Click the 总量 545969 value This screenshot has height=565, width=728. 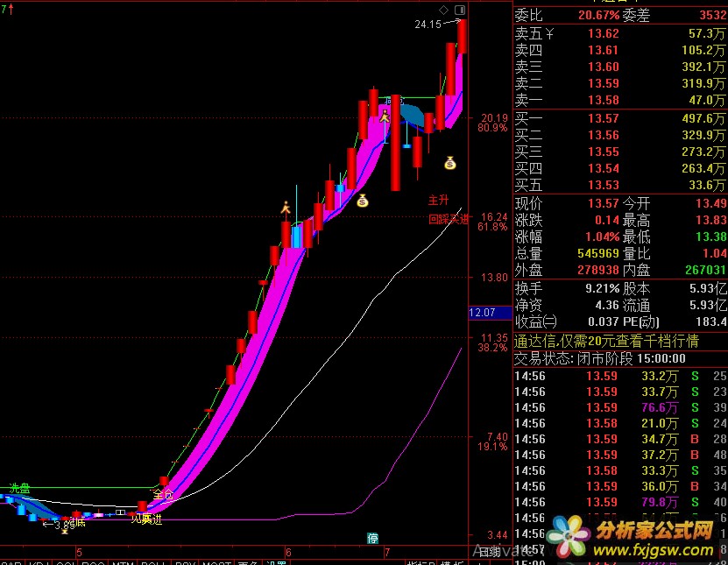click(598, 253)
